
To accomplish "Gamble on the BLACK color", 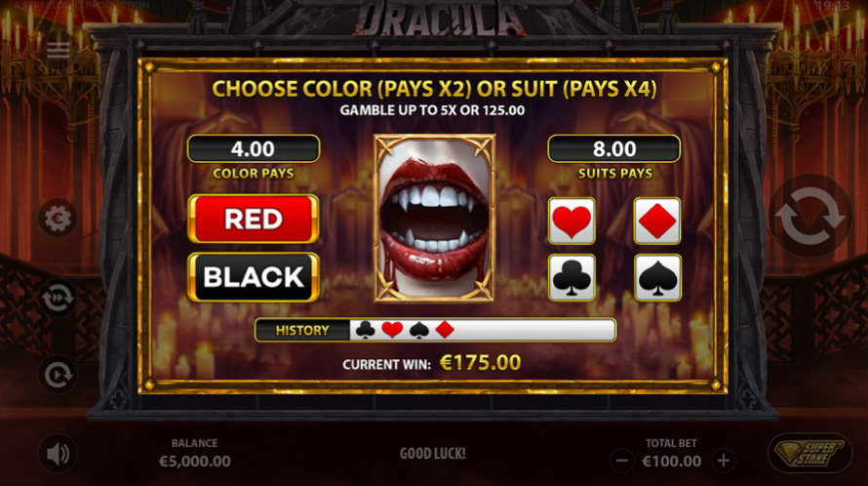I will point(254,277).
